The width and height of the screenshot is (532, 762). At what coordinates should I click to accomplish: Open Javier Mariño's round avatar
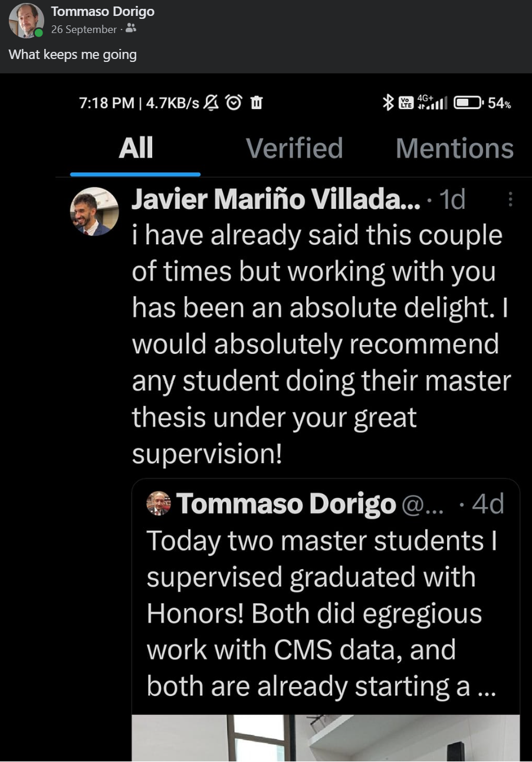[x=91, y=212]
